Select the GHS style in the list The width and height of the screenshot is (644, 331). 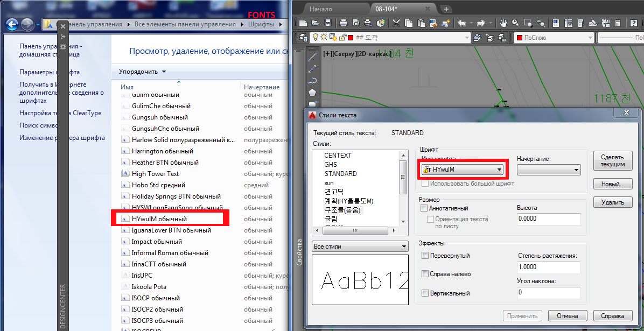[x=331, y=165]
